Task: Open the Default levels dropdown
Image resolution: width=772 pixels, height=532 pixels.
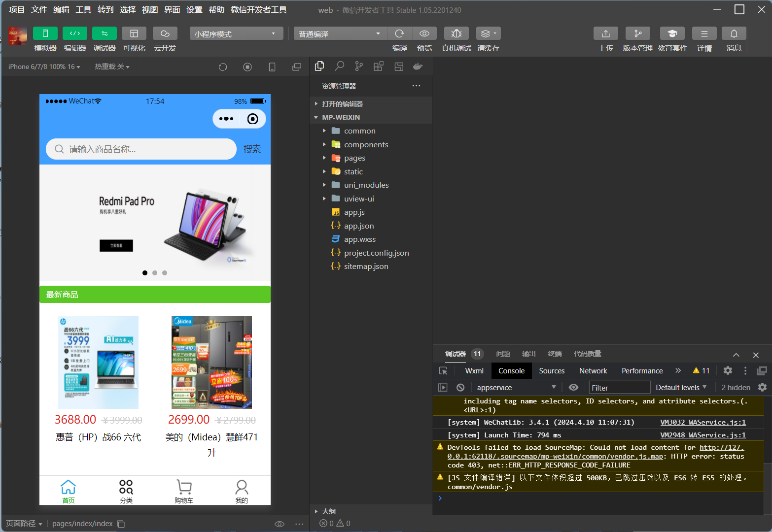Action: point(681,388)
